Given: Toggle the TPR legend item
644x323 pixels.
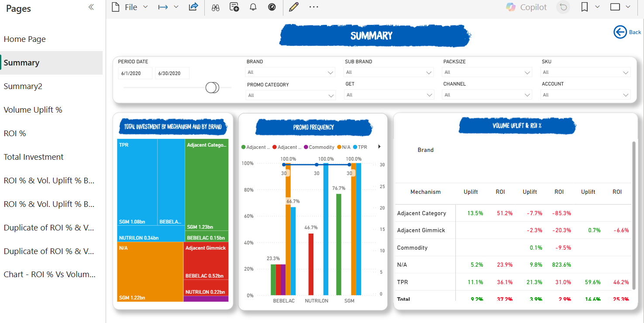Looking at the screenshot, I should click(360, 147).
